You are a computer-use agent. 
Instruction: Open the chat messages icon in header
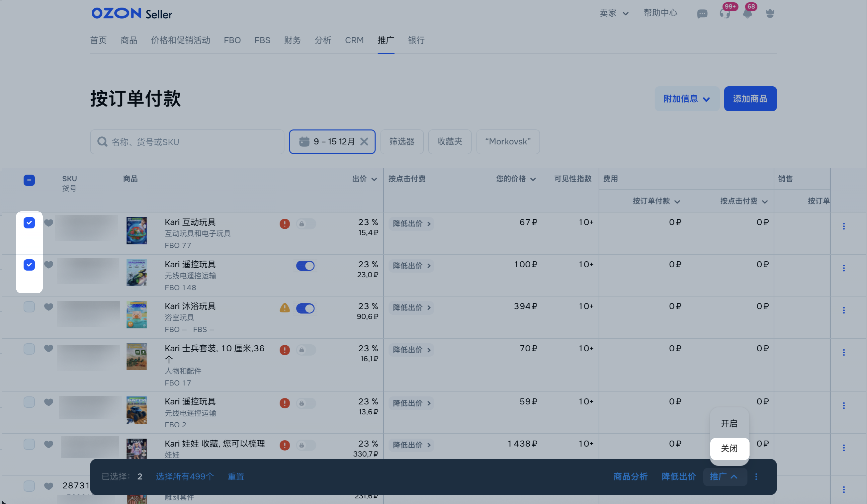click(702, 14)
